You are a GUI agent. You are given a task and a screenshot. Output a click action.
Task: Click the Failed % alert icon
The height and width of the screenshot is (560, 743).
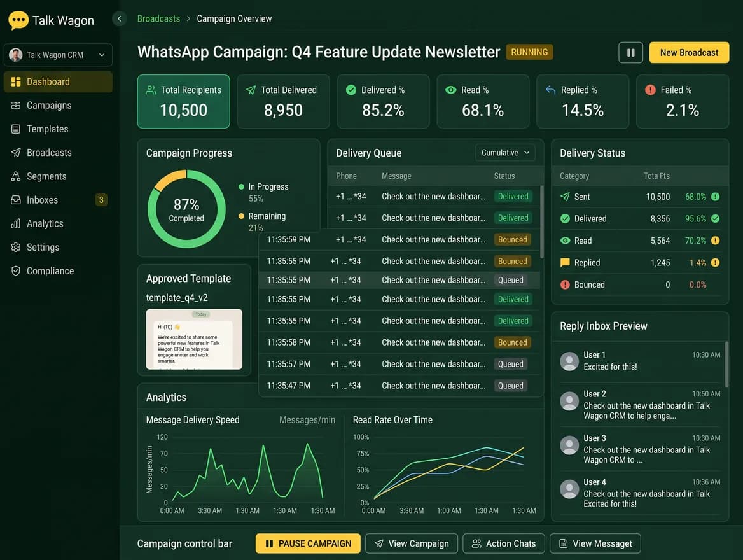point(650,90)
